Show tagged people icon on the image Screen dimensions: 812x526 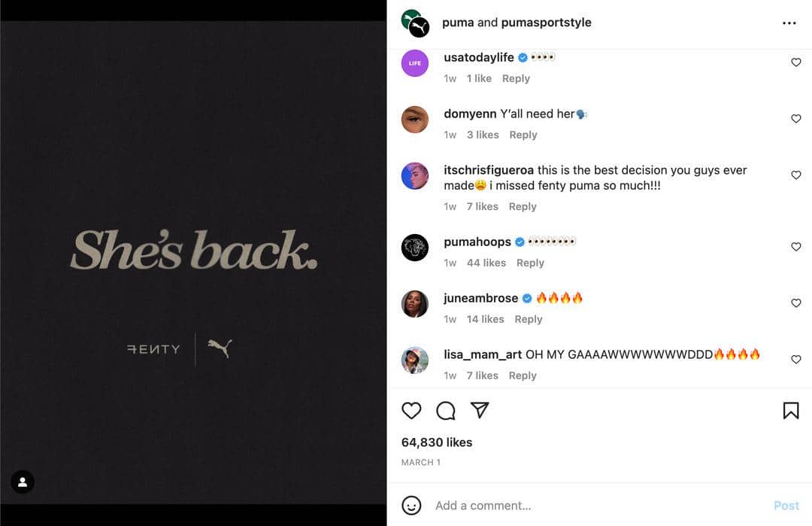click(23, 482)
